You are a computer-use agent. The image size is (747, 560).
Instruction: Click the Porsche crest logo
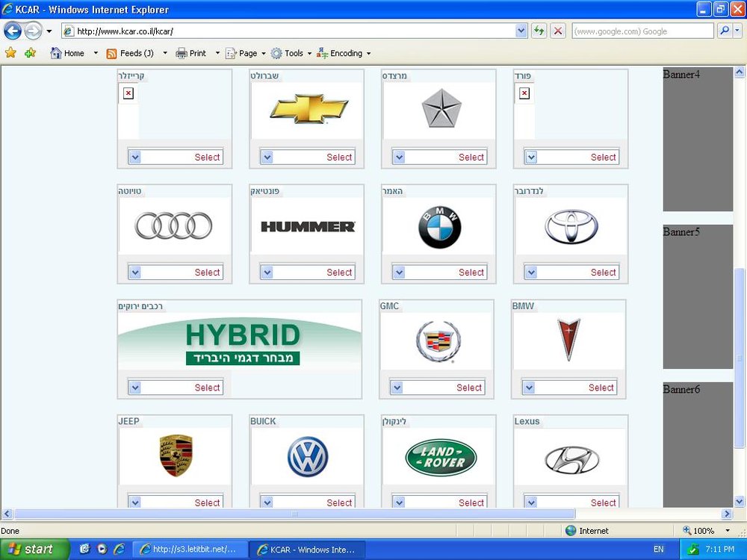click(176, 455)
